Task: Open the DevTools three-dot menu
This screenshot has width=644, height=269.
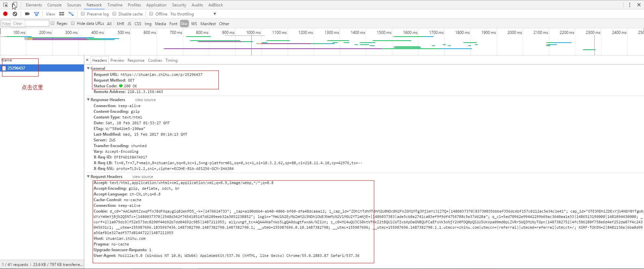Action: click(x=630, y=5)
